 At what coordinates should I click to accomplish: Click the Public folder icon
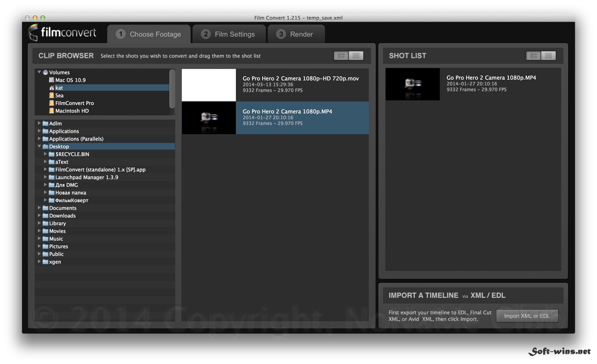pyautogui.click(x=45, y=254)
